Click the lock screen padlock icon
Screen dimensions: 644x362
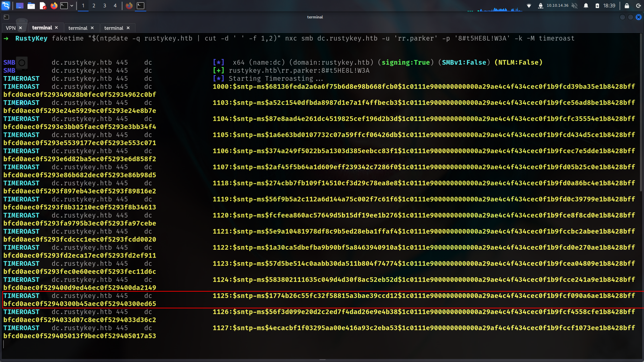[627, 6]
